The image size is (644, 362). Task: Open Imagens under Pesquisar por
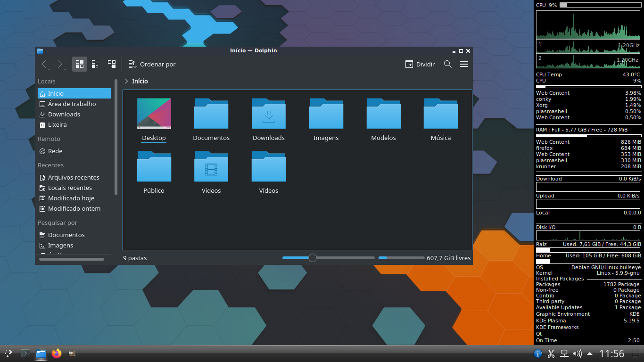(x=59, y=245)
